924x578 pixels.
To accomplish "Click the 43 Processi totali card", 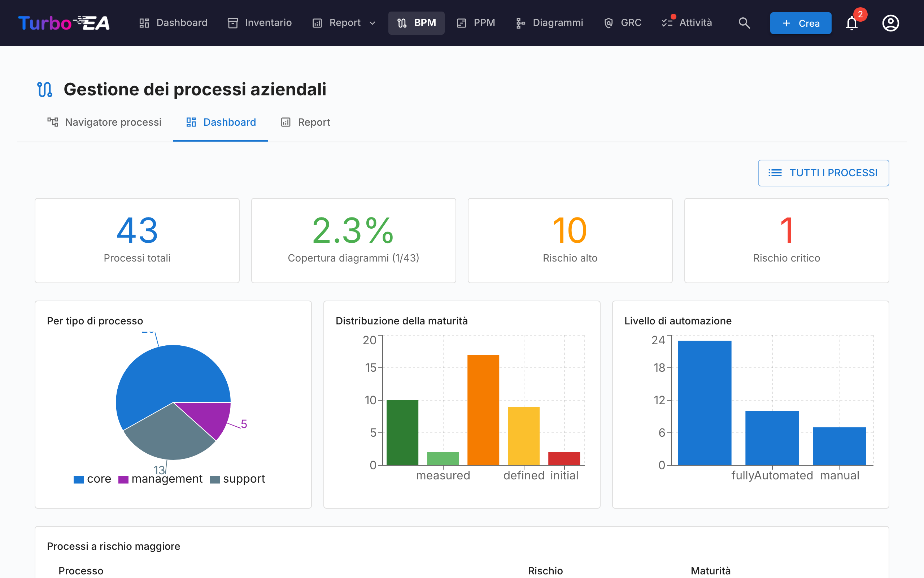I will click(x=137, y=241).
